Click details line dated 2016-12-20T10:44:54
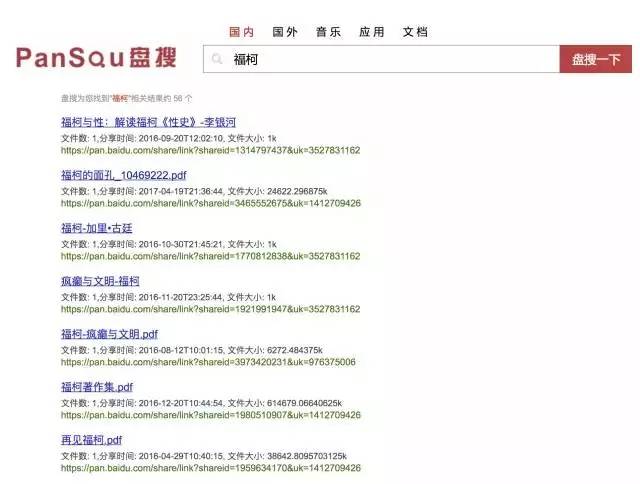 [x=202, y=403]
